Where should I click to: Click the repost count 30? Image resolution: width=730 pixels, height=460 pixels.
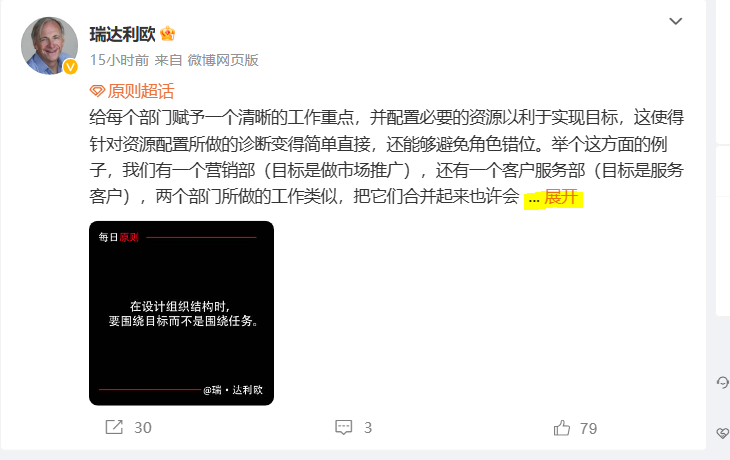[x=143, y=427]
